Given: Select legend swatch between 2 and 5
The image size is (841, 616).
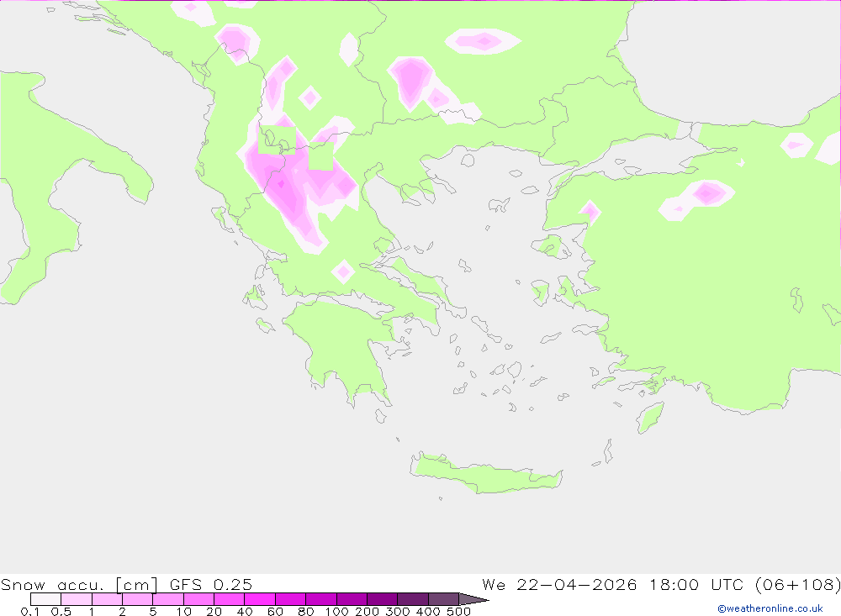Looking at the screenshot, I should 138,599.
